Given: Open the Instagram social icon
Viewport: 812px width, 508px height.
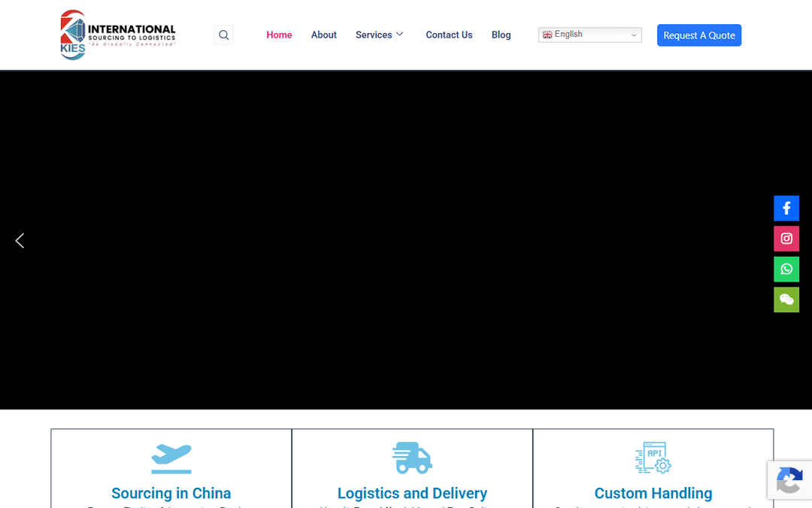Looking at the screenshot, I should pos(786,239).
